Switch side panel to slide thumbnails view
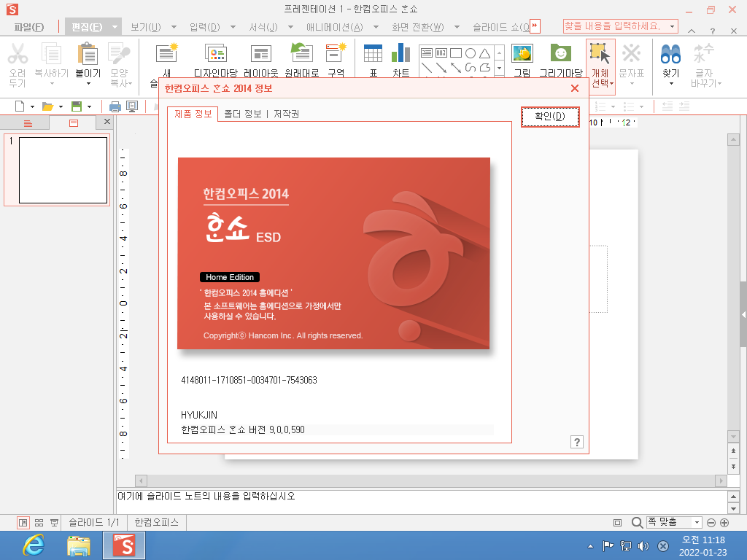 (74, 123)
